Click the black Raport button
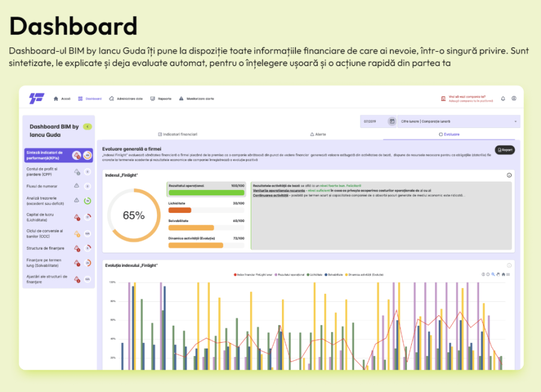The height and width of the screenshot is (392, 541). coord(504,150)
